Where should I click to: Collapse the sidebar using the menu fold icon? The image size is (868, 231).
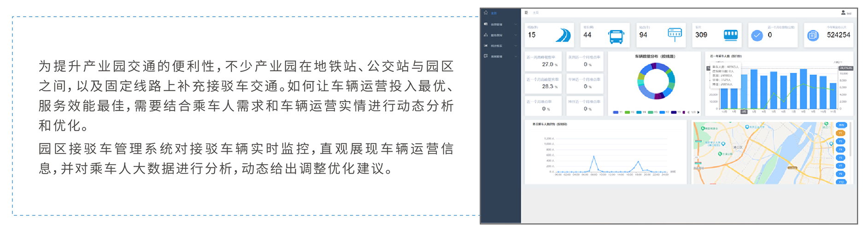click(526, 13)
